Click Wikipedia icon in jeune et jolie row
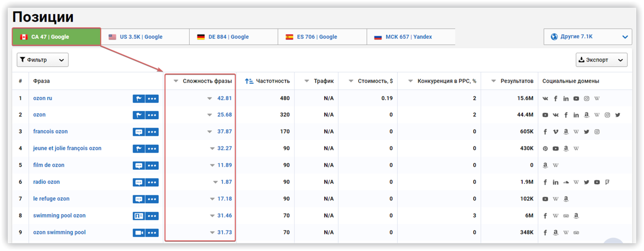The height and width of the screenshot is (251, 644). [x=576, y=149]
